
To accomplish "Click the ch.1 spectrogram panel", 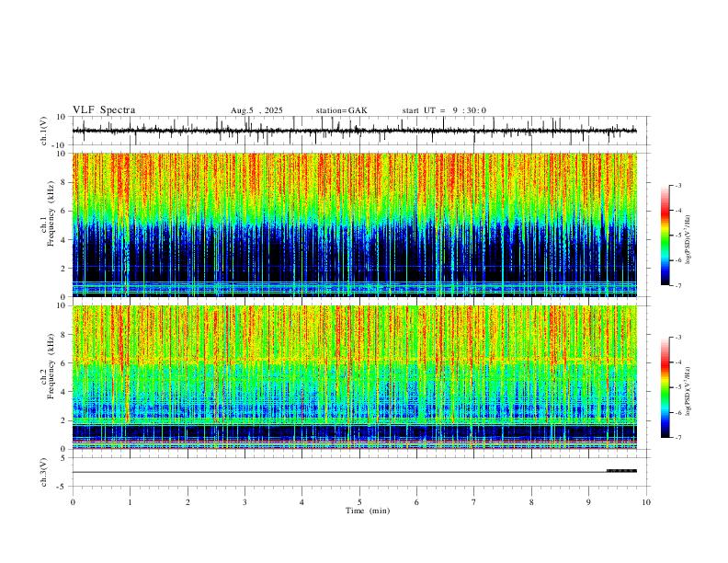I will click(x=355, y=224).
